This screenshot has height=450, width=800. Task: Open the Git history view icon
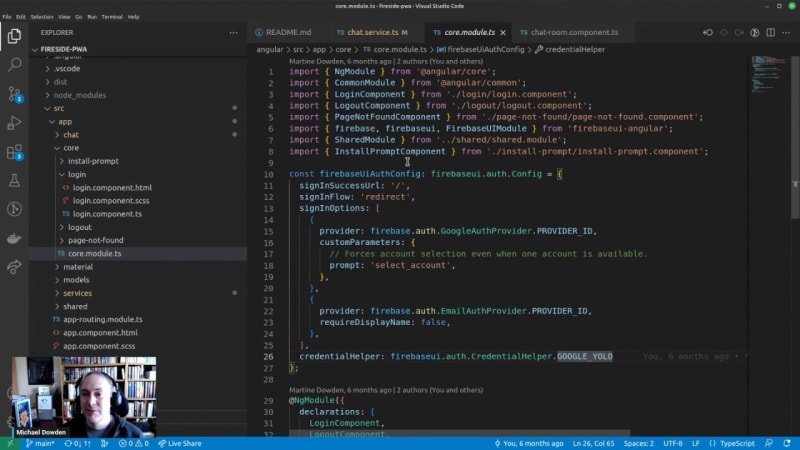point(14,209)
